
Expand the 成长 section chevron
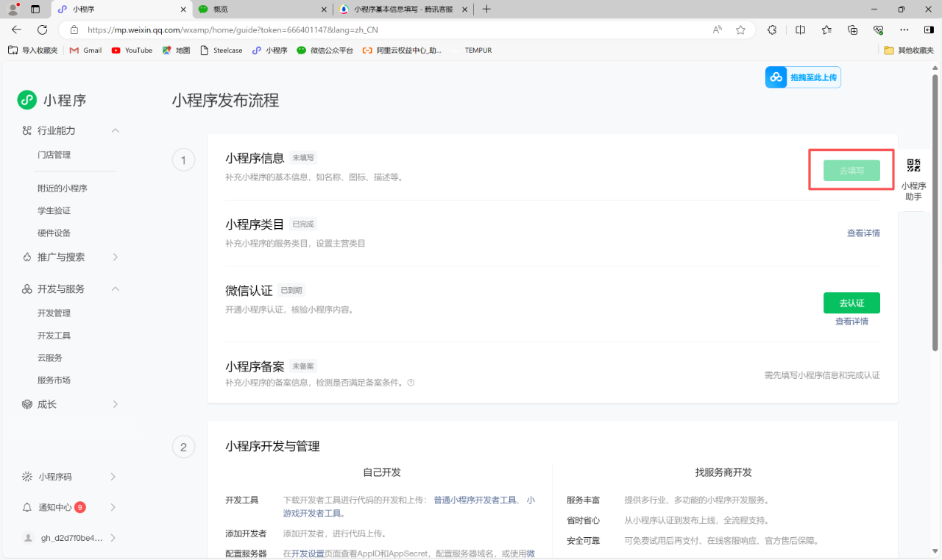point(115,404)
